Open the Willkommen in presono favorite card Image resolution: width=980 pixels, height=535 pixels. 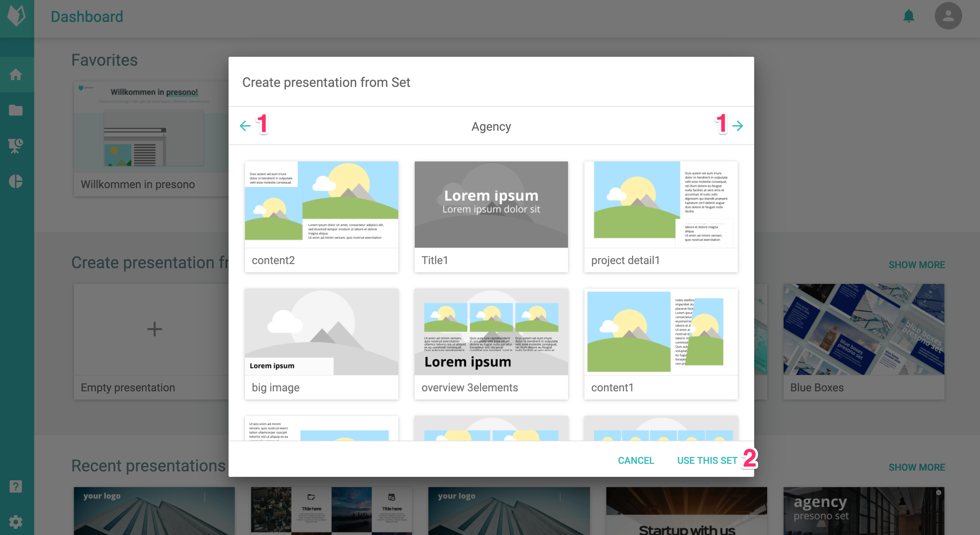151,139
